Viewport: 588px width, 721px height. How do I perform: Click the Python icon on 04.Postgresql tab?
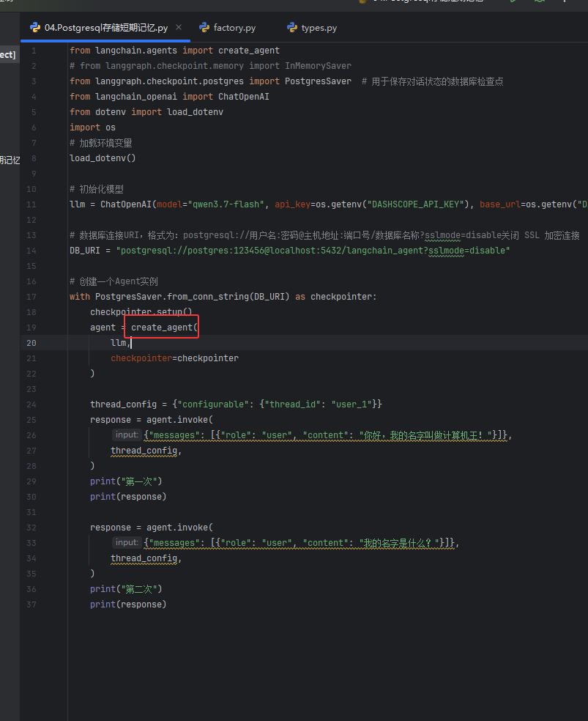coord(35,28)
